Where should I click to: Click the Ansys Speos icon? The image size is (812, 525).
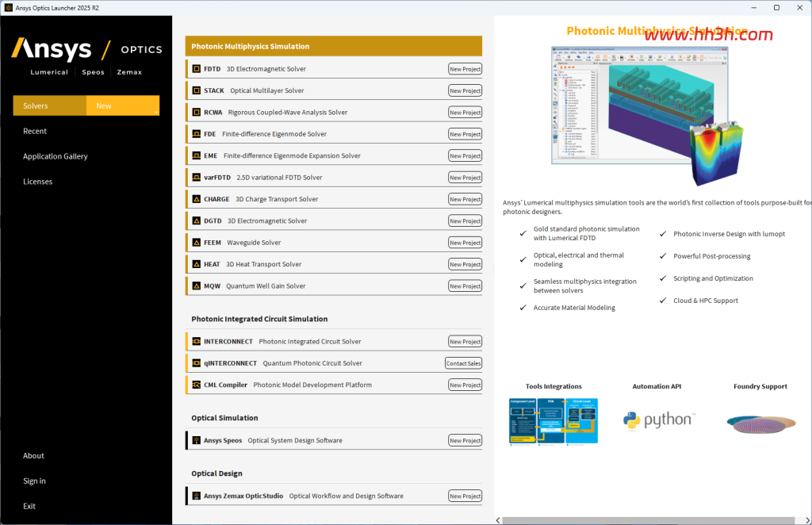pyautogui.click(x=197, y=441)
